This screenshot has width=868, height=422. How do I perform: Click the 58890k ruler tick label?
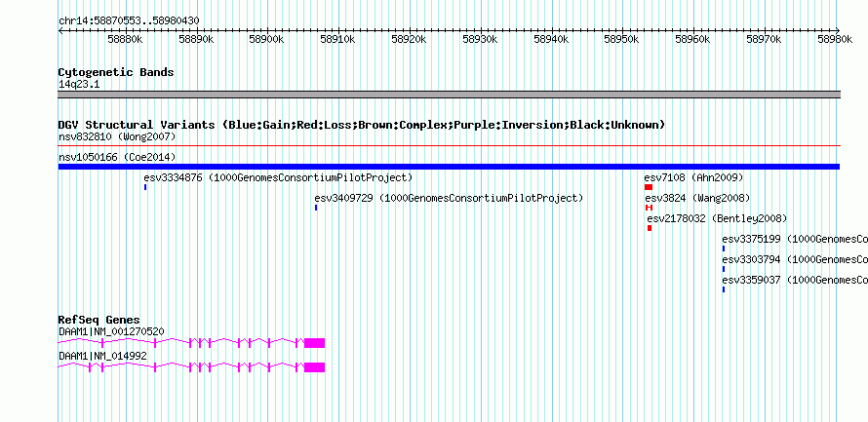tap(196, 39)
